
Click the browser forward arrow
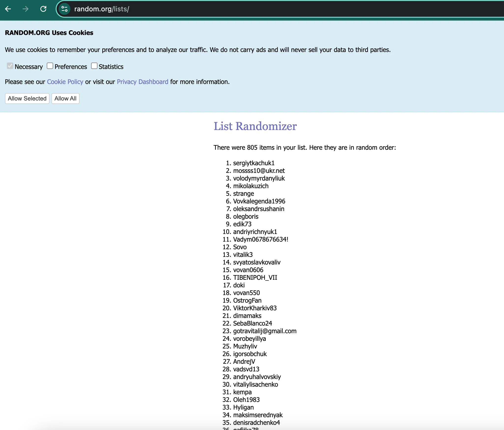coord(25,9)
